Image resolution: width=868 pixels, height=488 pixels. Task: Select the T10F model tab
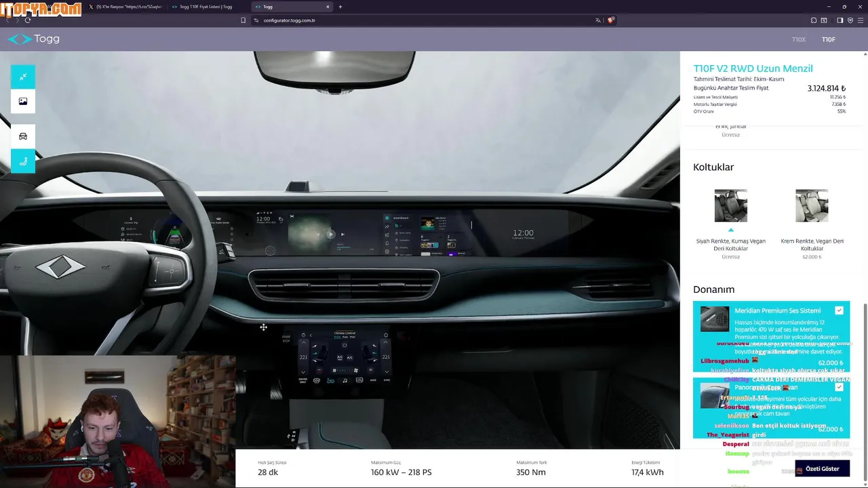point(829,39)
